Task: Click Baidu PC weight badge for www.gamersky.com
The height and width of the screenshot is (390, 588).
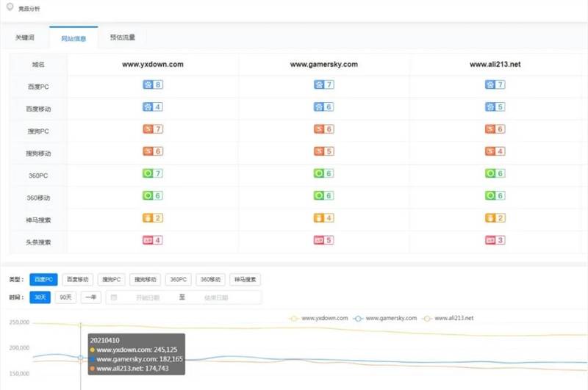Action: (324, 84)
